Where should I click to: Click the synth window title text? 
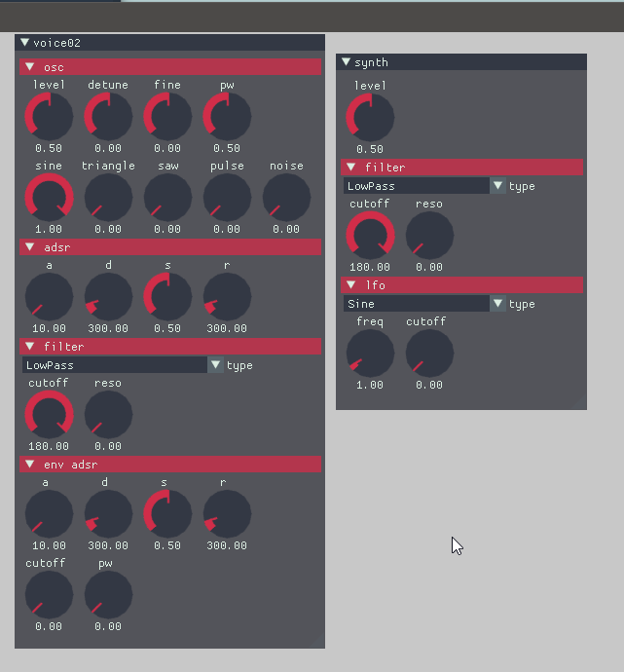coord(371,62)
